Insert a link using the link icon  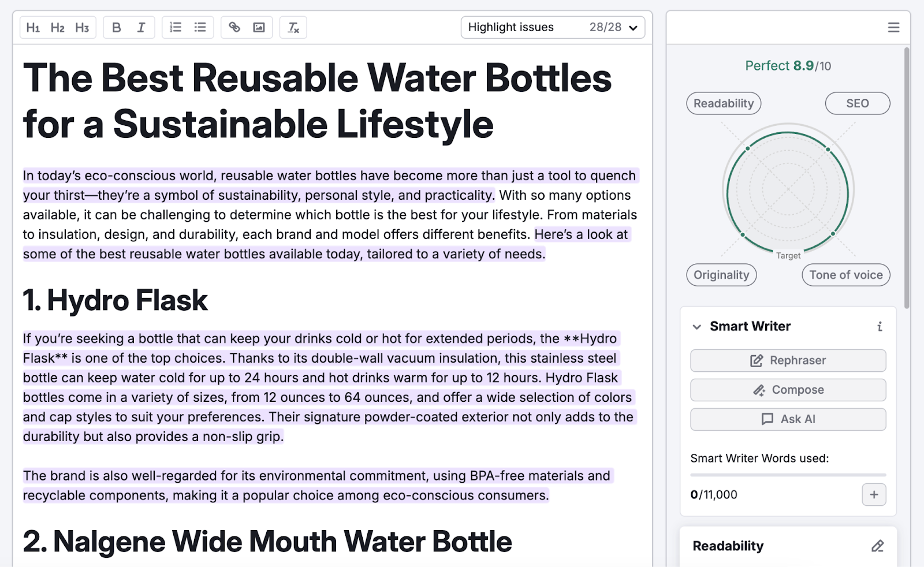tap(234, 27)
